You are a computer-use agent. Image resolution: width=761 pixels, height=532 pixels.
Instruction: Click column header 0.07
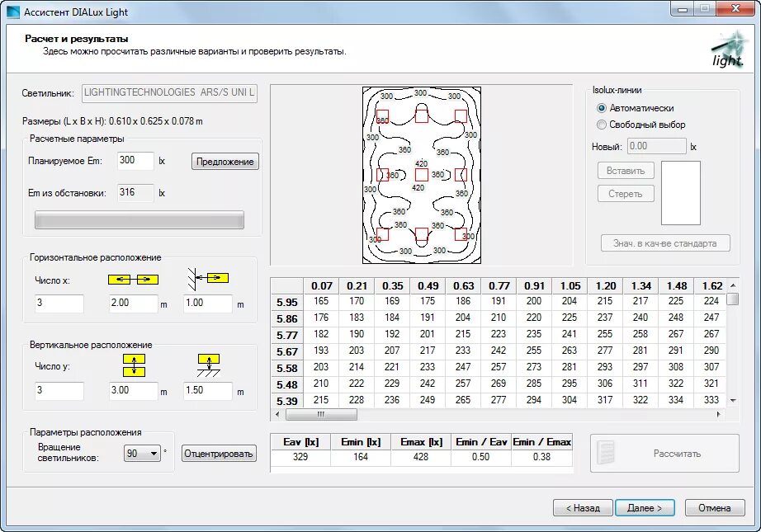pos(322,286)
